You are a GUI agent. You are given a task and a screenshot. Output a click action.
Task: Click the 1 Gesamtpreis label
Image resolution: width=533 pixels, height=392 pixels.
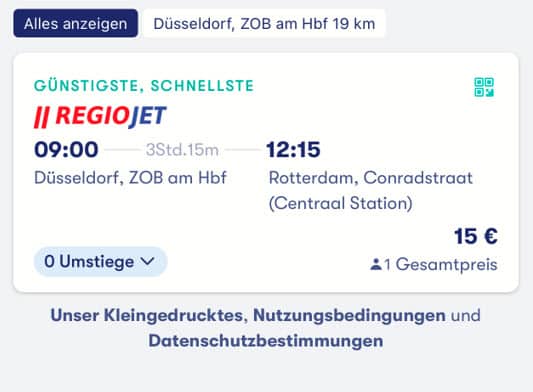(x=441, y=264)
